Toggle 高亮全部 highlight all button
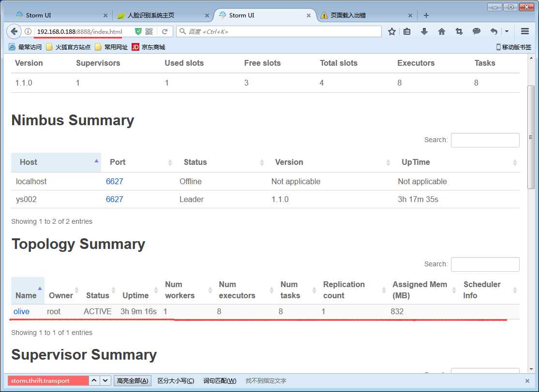This screenshot has width=539, height=392. (x=133, y=381)
